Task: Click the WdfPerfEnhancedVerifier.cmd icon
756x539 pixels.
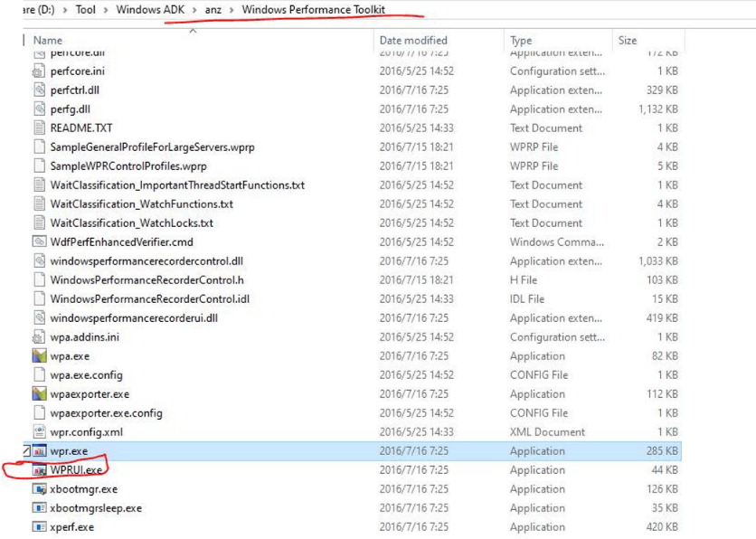Action: (x=39, y=242)
